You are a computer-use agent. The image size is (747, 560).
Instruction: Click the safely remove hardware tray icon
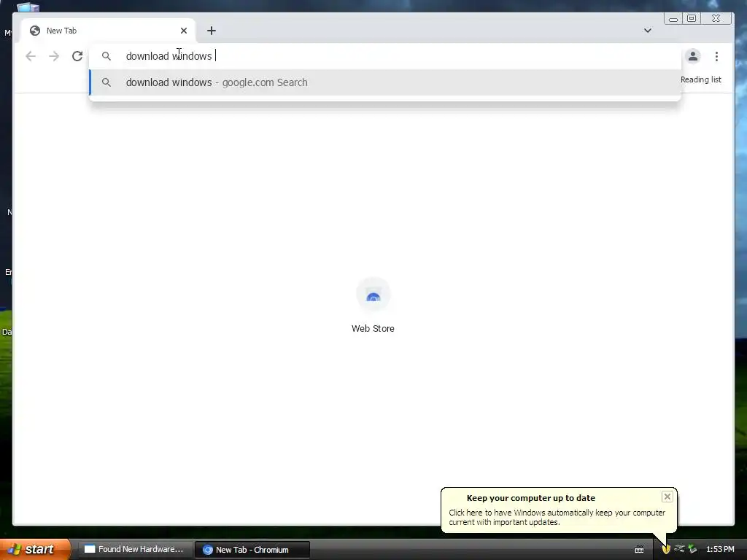click(x=692, y=549)
